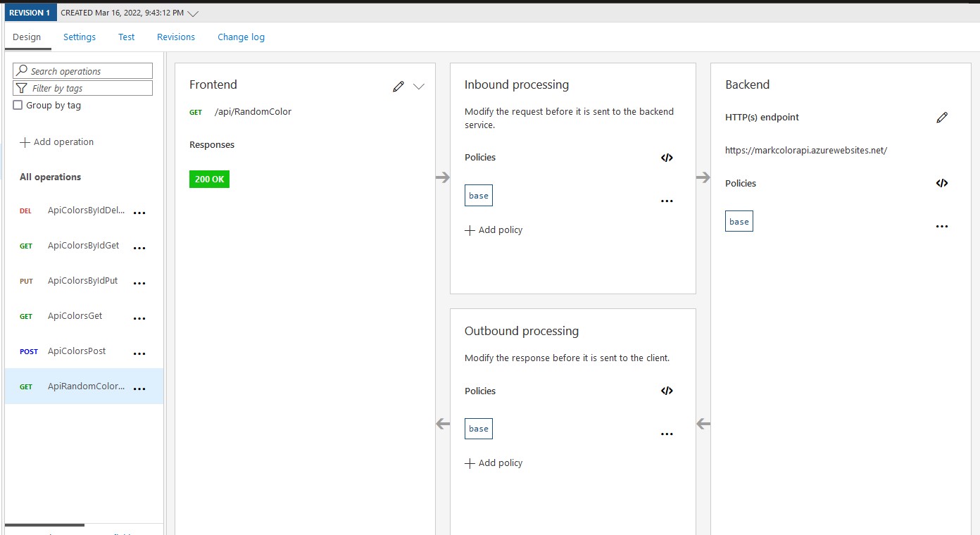This screenshot has height=535, width=980.
Task: Open the Change log tab
Action: [x=241, y=37]
